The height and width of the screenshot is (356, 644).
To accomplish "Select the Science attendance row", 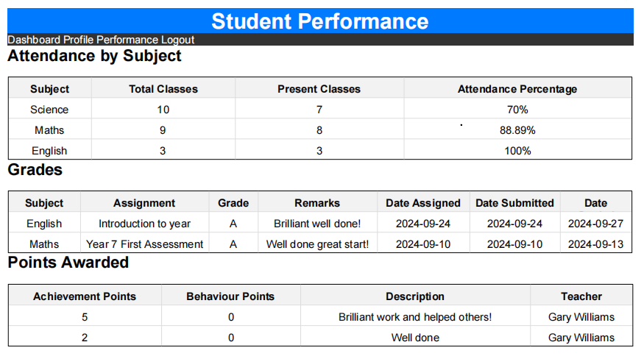I will tap(49, 110).
